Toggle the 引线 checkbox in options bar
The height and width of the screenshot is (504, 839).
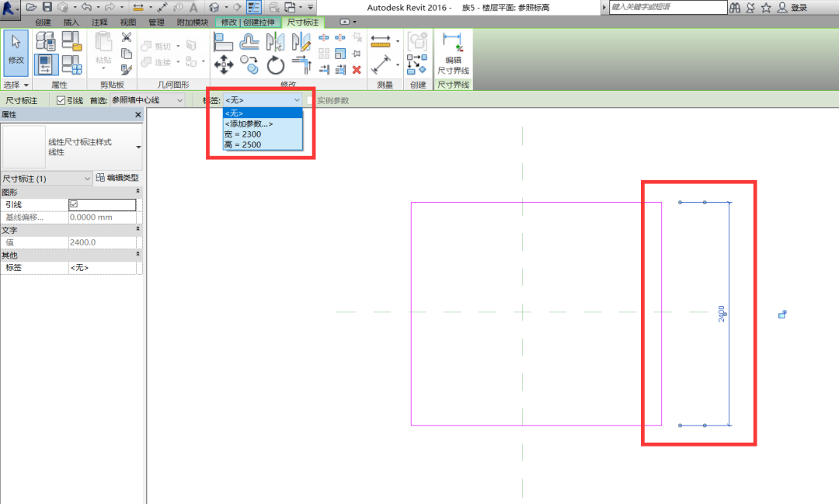point(61,100)
